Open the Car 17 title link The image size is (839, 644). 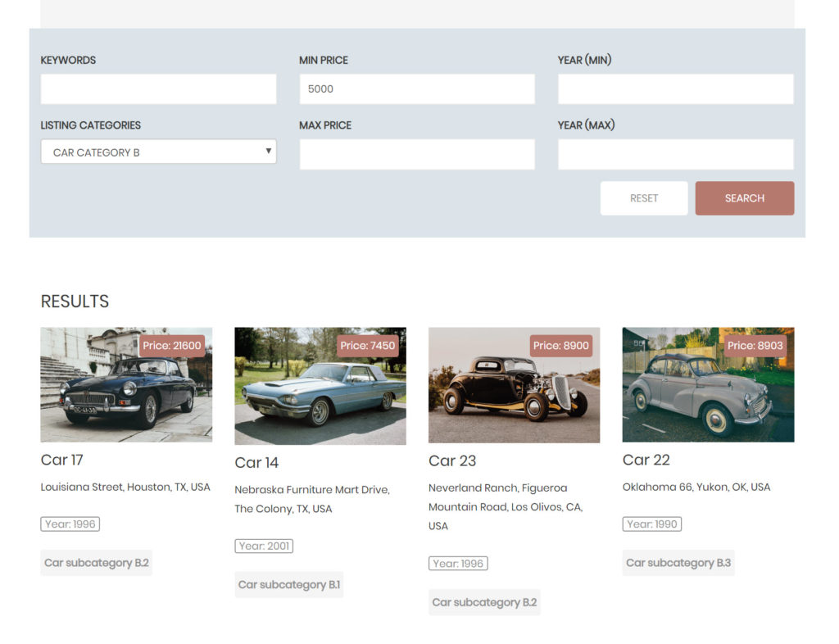click(x=62, y=460)
